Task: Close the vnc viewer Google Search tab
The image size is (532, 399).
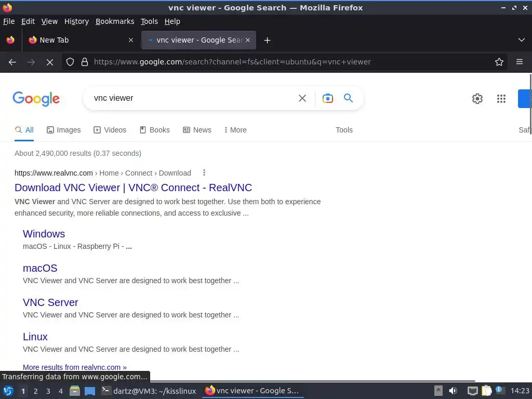Action: coord(248,40)
